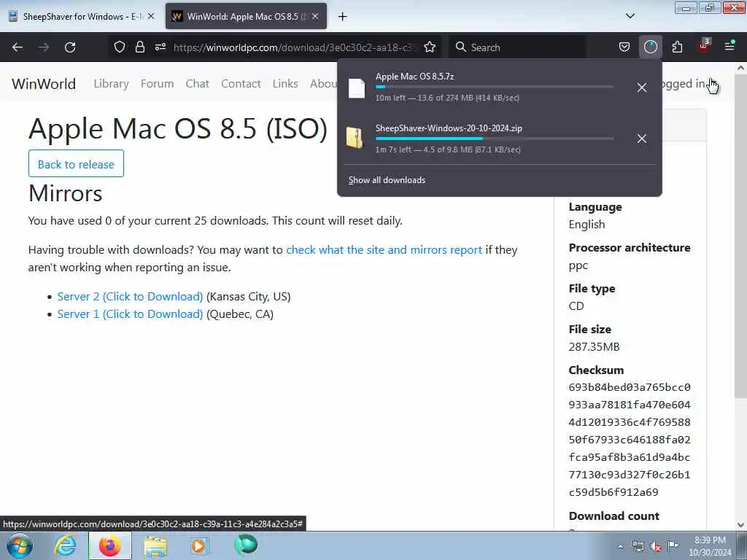Click the SheepShaver zip download progress bar
Screen dimensions: 747x560
tap(494, 139)
